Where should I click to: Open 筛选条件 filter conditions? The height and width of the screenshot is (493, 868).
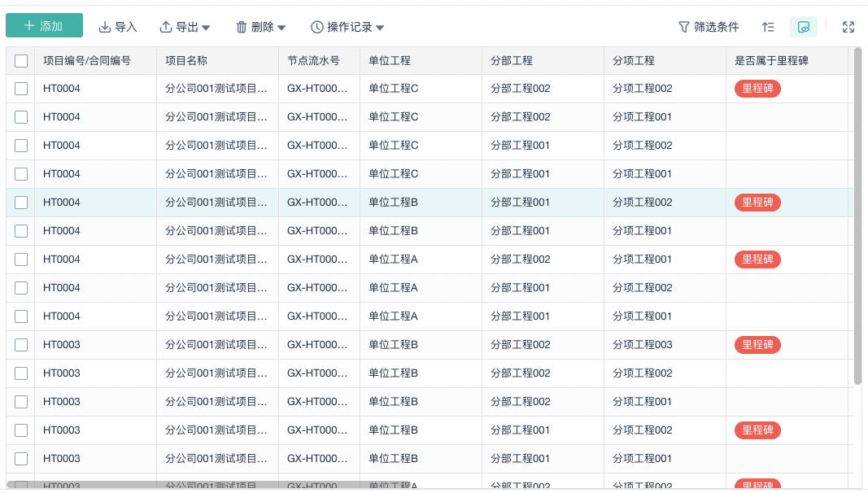click(x=709, y=27)
